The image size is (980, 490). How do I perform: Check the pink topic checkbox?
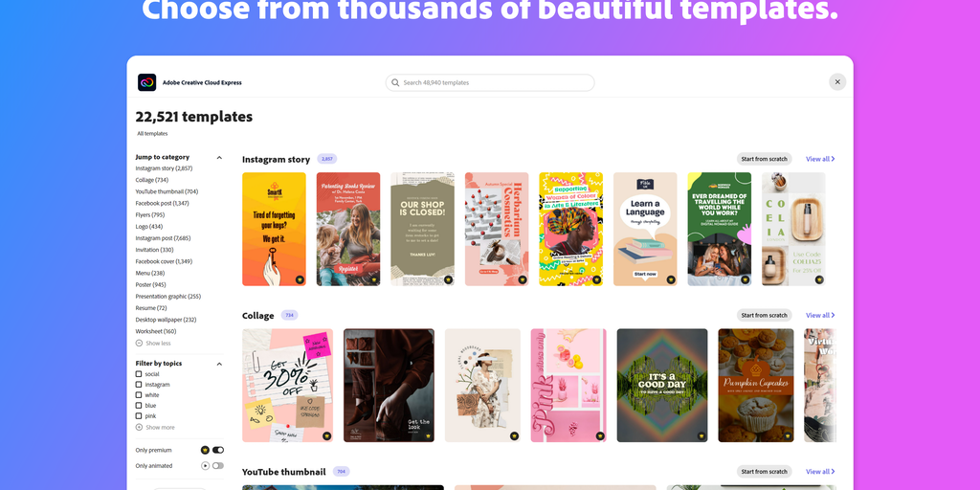point(139,415)
